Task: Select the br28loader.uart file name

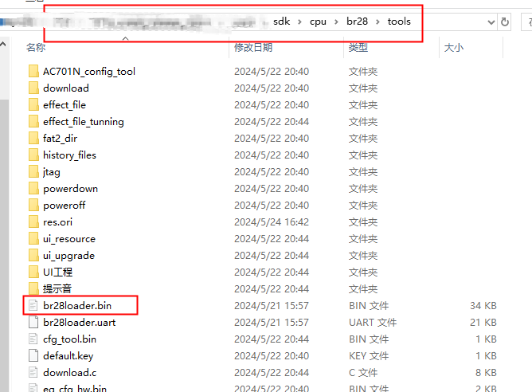Action: coord(80,322)
